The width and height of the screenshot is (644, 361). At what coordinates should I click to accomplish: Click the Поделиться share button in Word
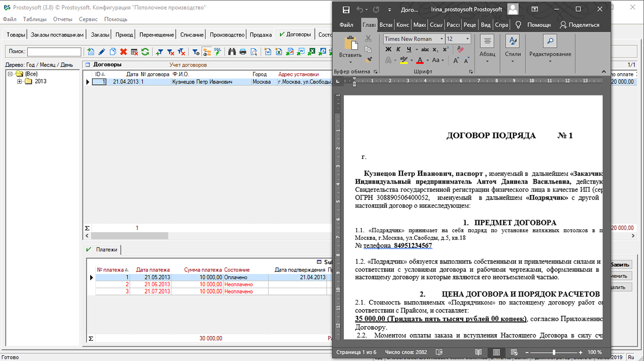pos(579,25)
